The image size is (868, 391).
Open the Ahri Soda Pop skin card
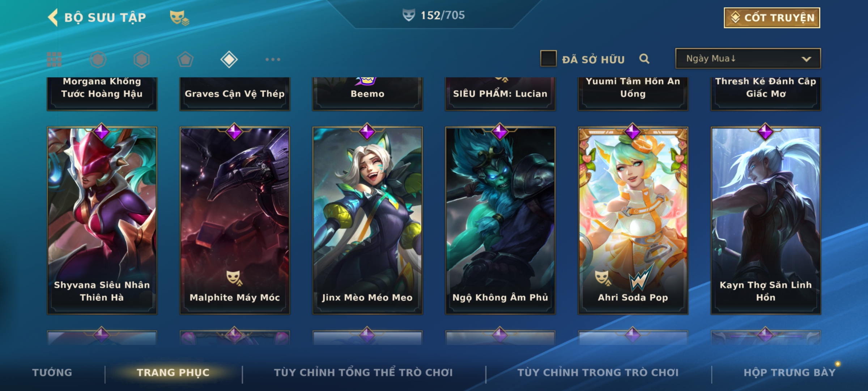(x=633, y=220)
